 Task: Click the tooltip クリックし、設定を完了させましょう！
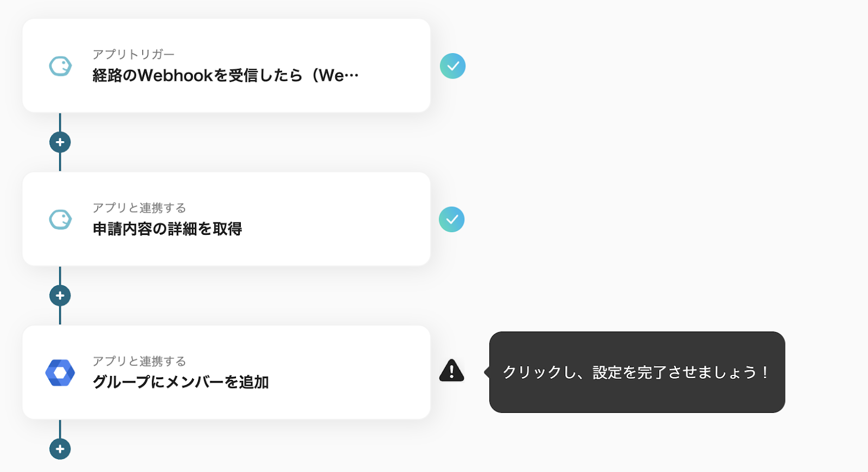pos(637,372)
